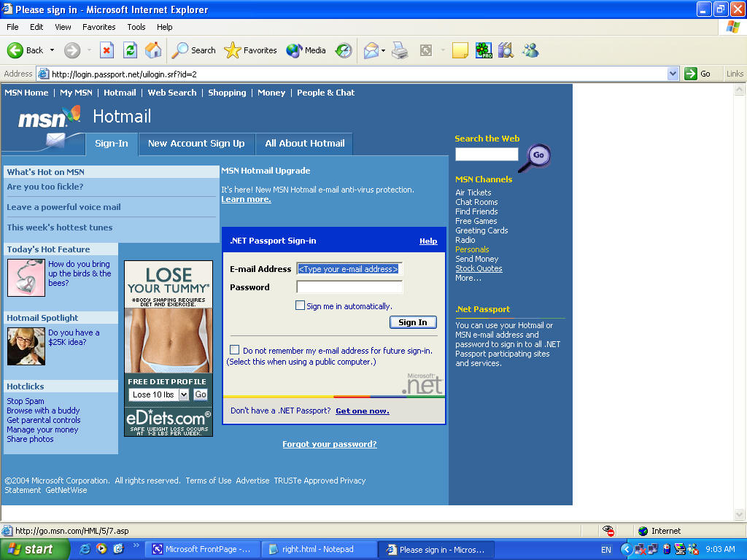
Task: Click the Forward arrow toolbar button
Action: coord(72,50)
